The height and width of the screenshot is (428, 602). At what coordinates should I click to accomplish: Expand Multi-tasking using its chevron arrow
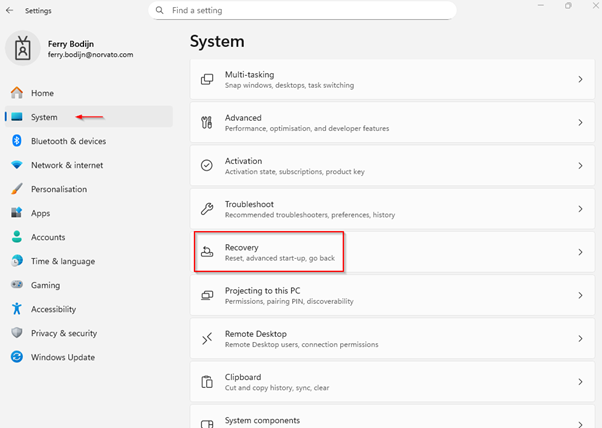tap(580, 79)
